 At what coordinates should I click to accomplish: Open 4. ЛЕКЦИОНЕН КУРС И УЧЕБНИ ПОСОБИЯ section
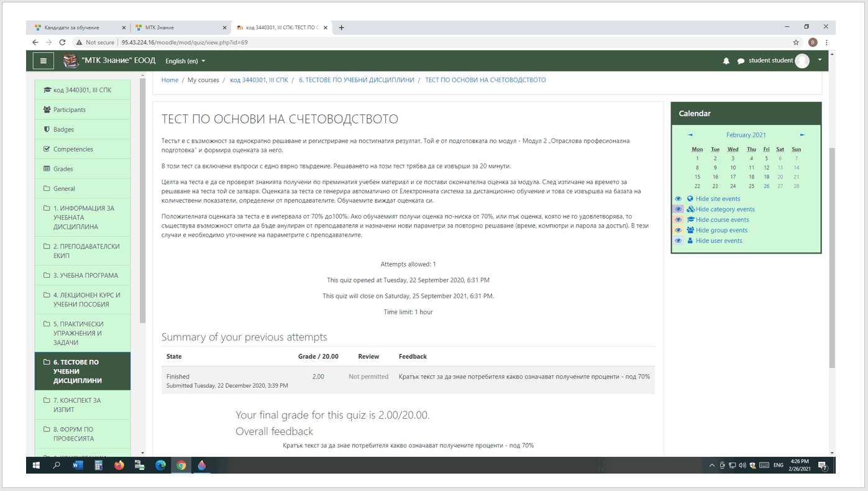tap(83, 300)
